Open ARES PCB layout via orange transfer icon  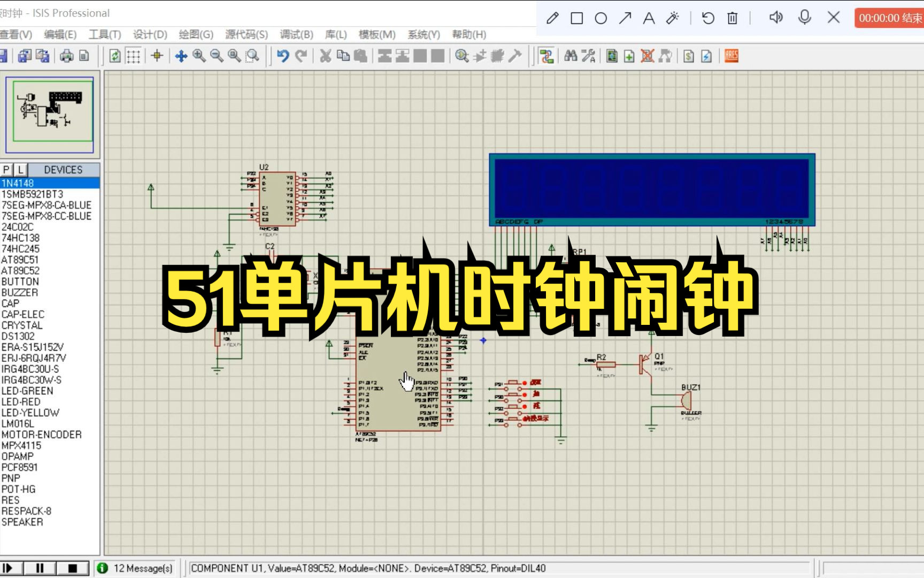[x=730, y=56]
